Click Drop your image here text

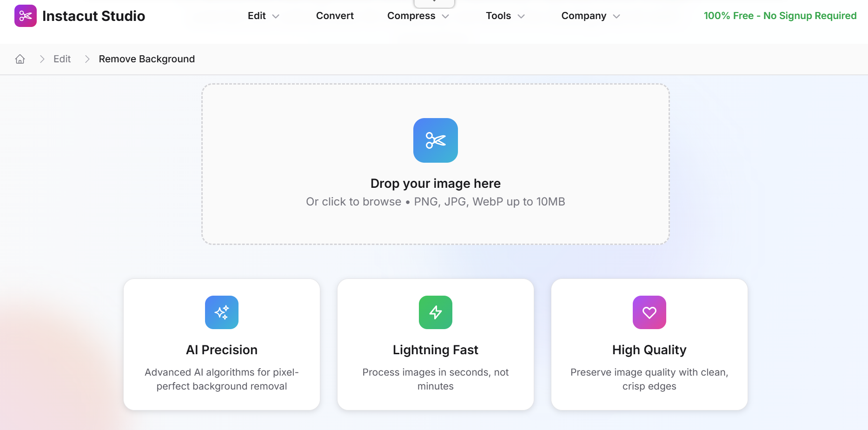[x=435, y=183]
